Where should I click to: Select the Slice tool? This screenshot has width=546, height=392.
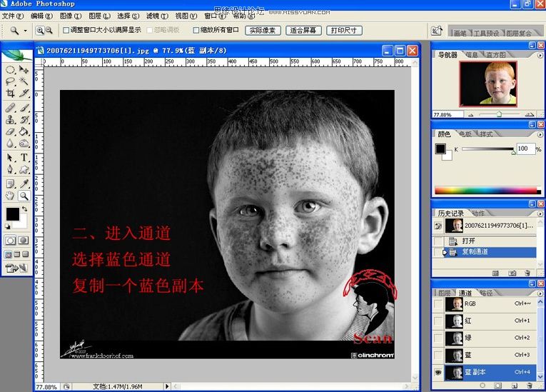[x=24, y=93]
